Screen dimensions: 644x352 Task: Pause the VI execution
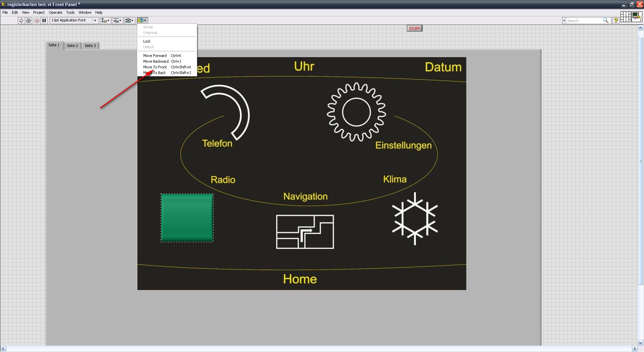[x=44, y=20]
